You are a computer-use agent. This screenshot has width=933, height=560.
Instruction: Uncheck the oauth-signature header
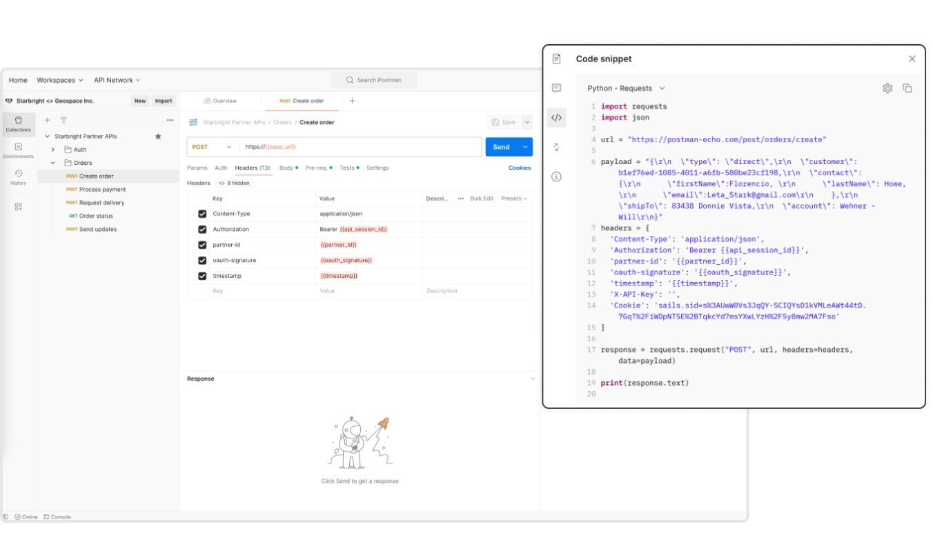[202, 261]
